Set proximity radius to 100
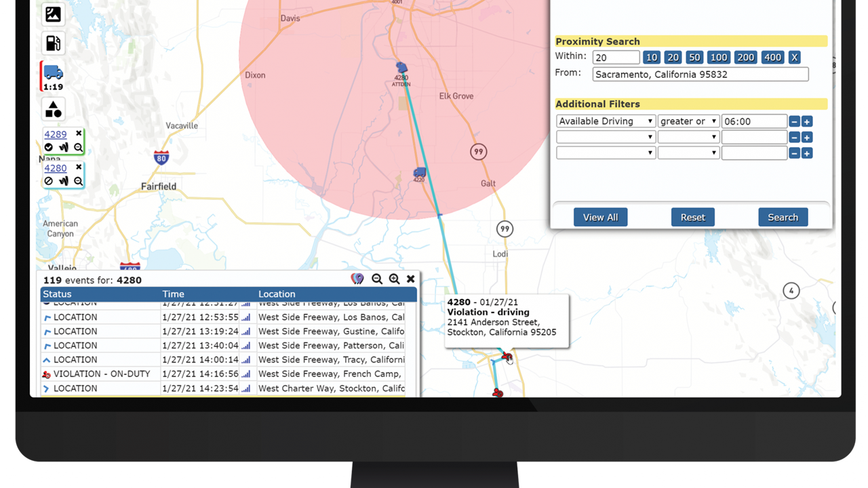 click(x=719, y=58)
